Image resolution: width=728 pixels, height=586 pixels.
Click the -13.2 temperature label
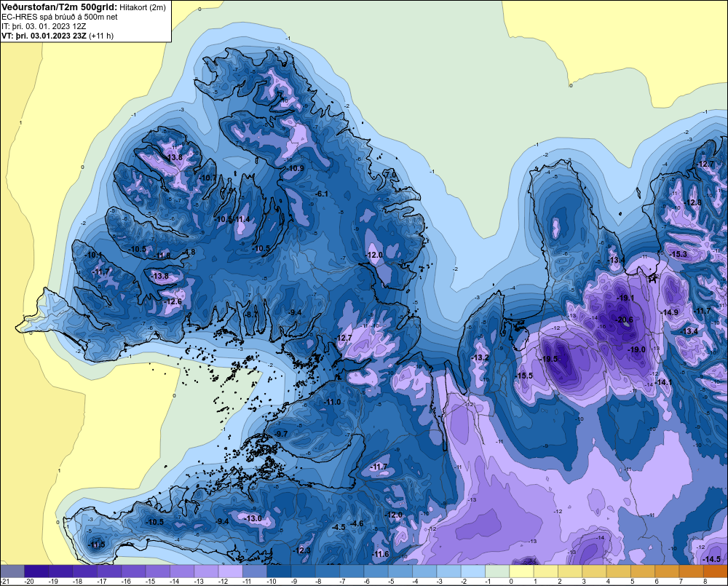pos(480,357)
